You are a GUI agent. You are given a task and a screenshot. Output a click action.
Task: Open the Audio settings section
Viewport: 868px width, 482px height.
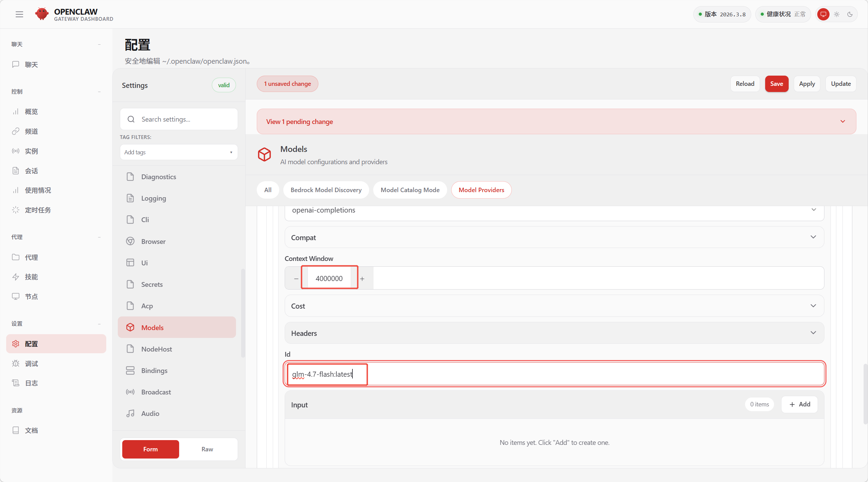150,413
